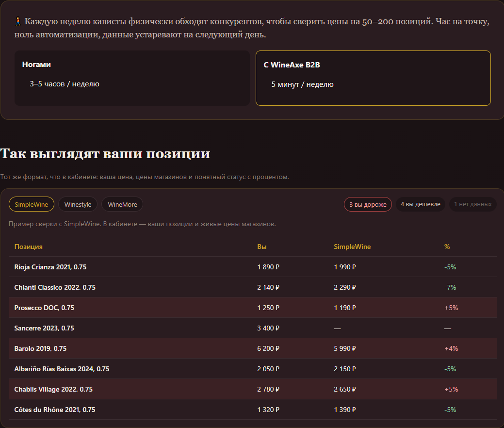Click the 'SimpleWine' column header
Viewport: 504px width, 428px height.
click(352, 247)
